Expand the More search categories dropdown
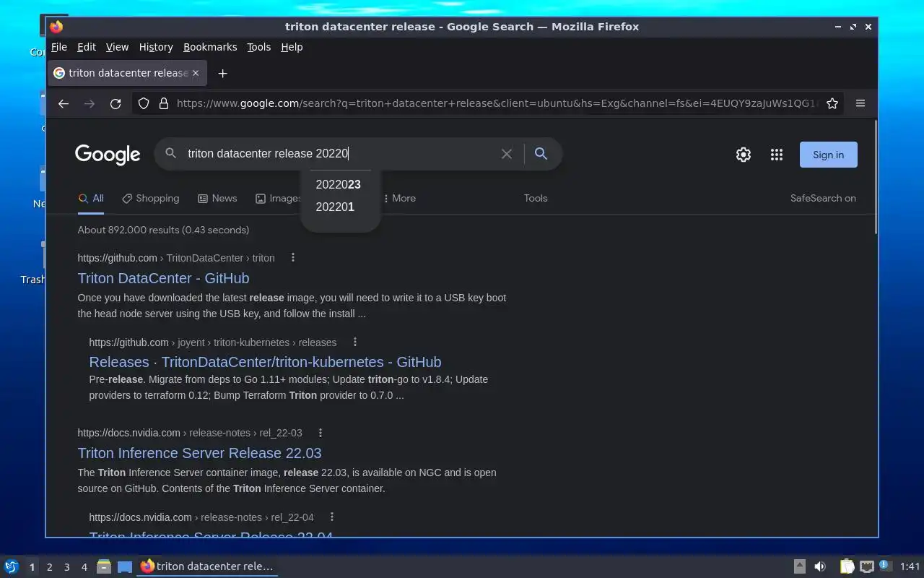 coord(398,198)
